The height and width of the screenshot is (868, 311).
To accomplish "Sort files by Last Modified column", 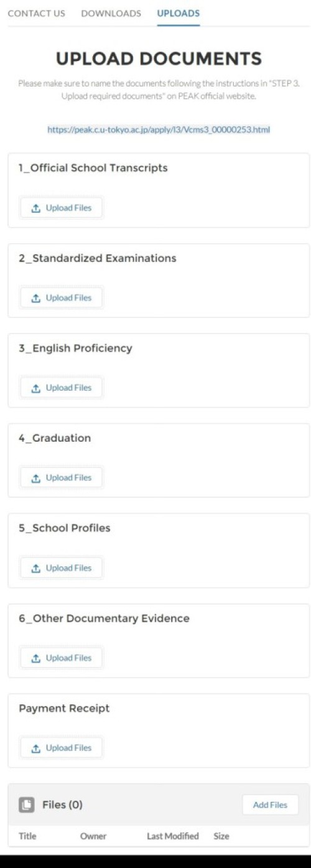I will pyautogui.click(x=173, y=836).
